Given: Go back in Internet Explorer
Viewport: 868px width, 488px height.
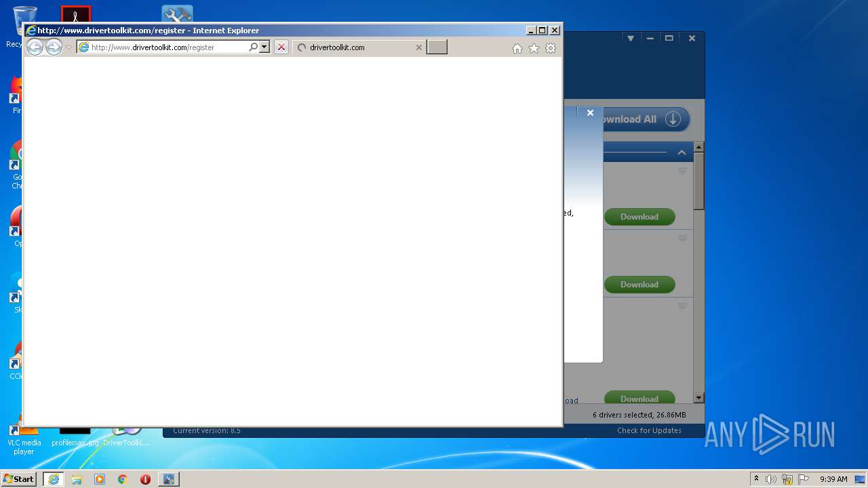Looking at the screenshot, I should tap(35, 47).
